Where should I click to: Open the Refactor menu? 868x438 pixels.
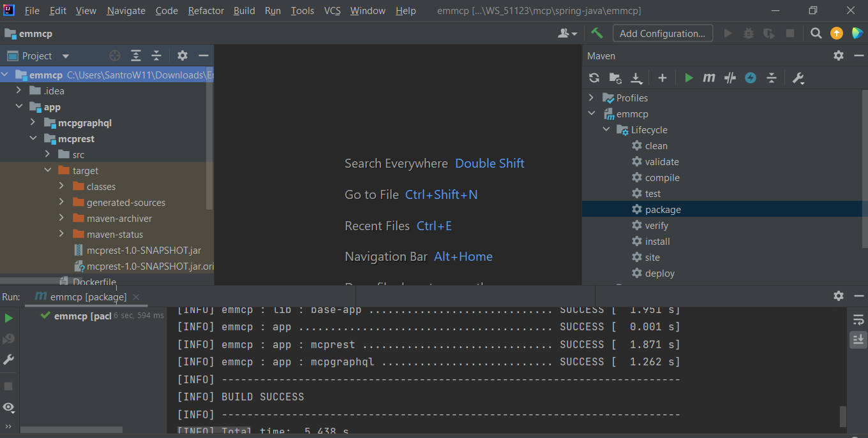click(x=206, y=11)
